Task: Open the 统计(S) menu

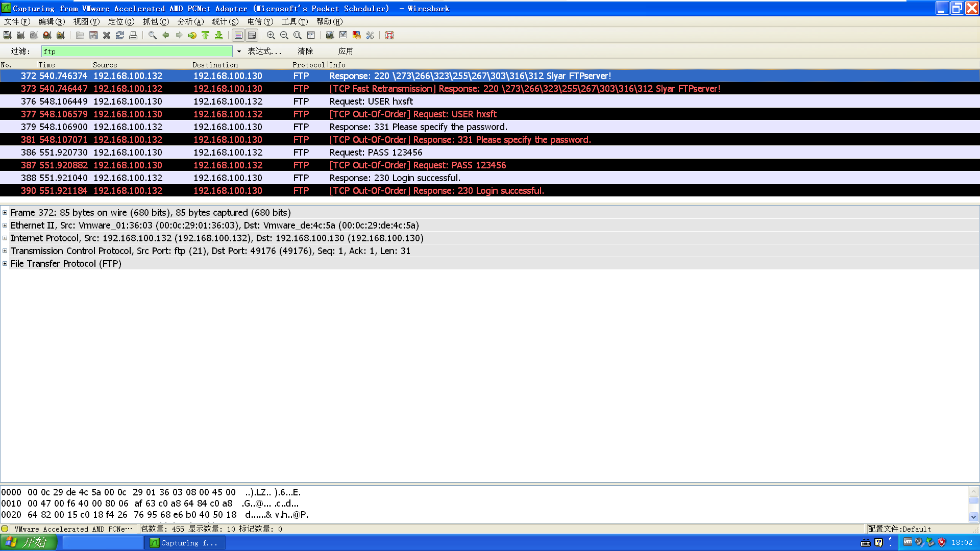Action: [225, 21]
